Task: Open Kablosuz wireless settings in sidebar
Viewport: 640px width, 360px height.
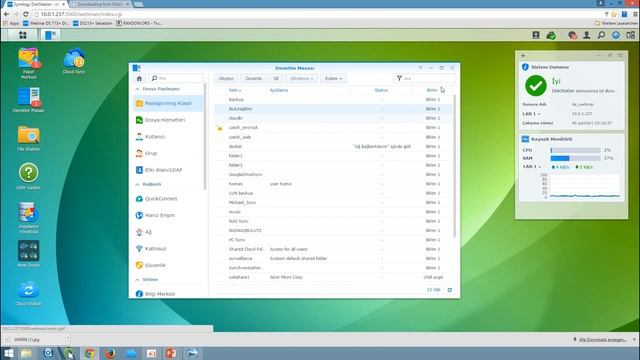Action: (x=168, y=249)
